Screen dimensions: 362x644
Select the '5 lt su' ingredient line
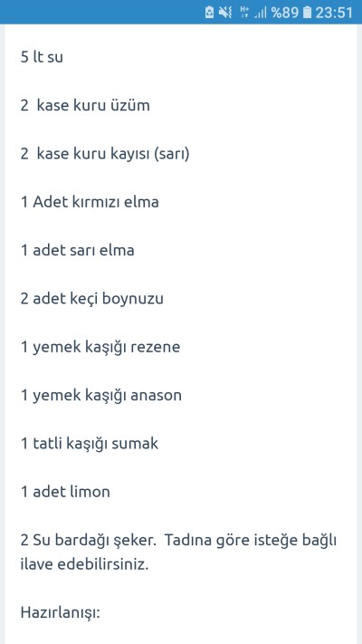coord(42,57)
